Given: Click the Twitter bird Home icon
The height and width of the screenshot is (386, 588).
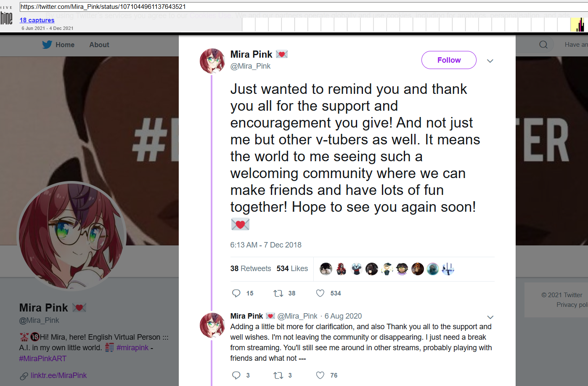Looking at the screenshot, I should (x=47, y=45).
